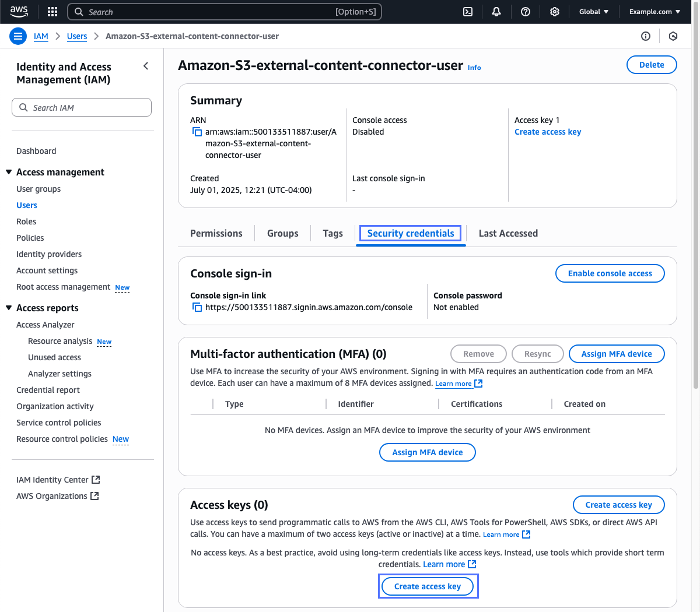The height and width of the screenshot is (612, 700).
Task: Open Policies in the sidebar
Action: (x=30, y=238)
